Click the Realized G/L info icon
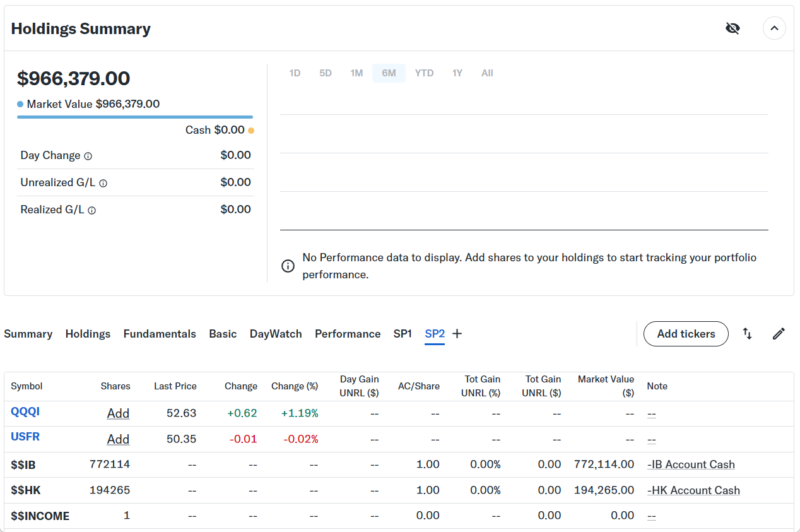 (94, 210)
